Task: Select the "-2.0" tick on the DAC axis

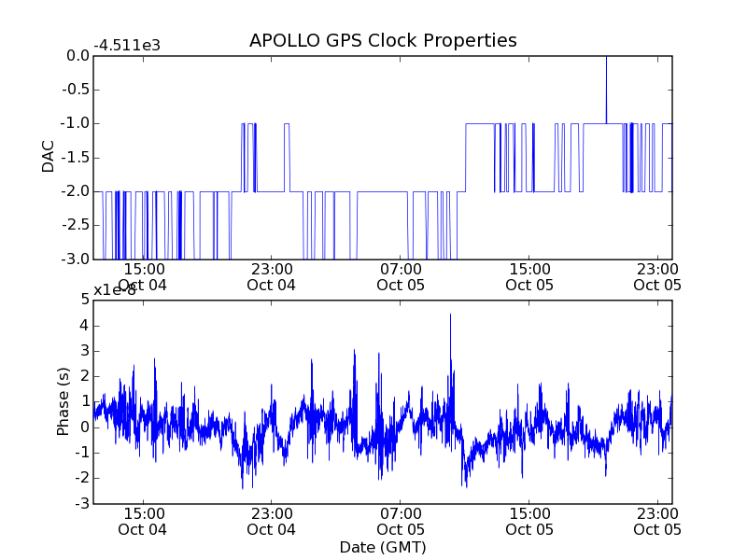Action: (76, 191)
